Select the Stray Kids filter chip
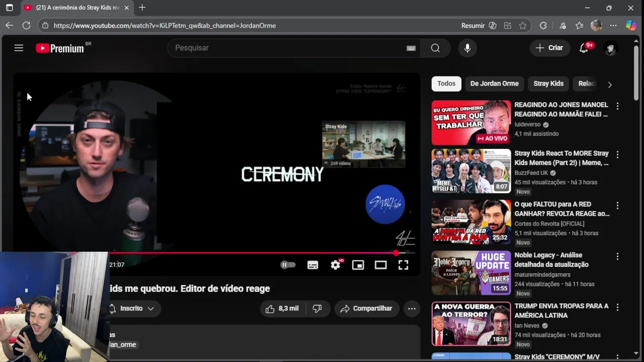This screenshot has height=362, width=644. click(x=548, y=83)
